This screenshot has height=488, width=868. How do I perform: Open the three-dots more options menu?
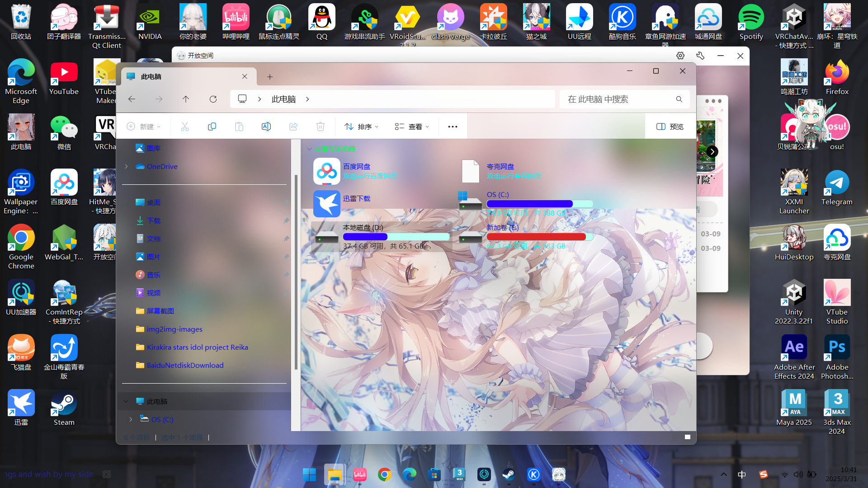[x=453, y=127]
